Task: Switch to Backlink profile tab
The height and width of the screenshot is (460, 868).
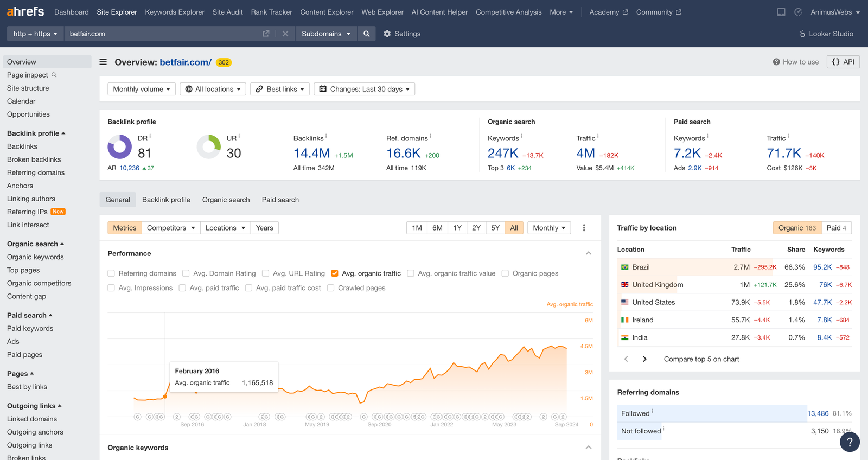Action: 166,200
